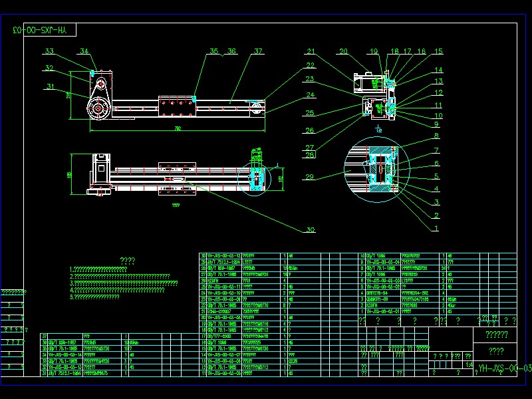Click callout number 22 on the drawing
This screenshot has width=532, height=399.
coord(310,65)
